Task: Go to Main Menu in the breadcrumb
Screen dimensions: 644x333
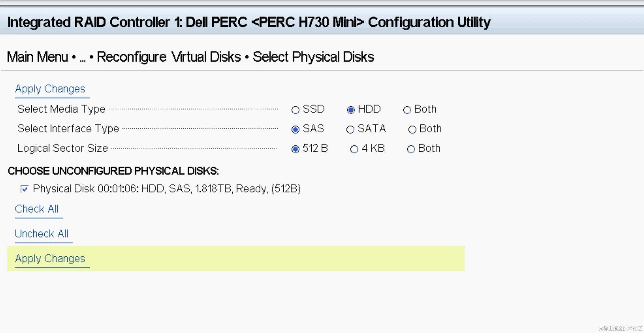Action: [38, 57]
